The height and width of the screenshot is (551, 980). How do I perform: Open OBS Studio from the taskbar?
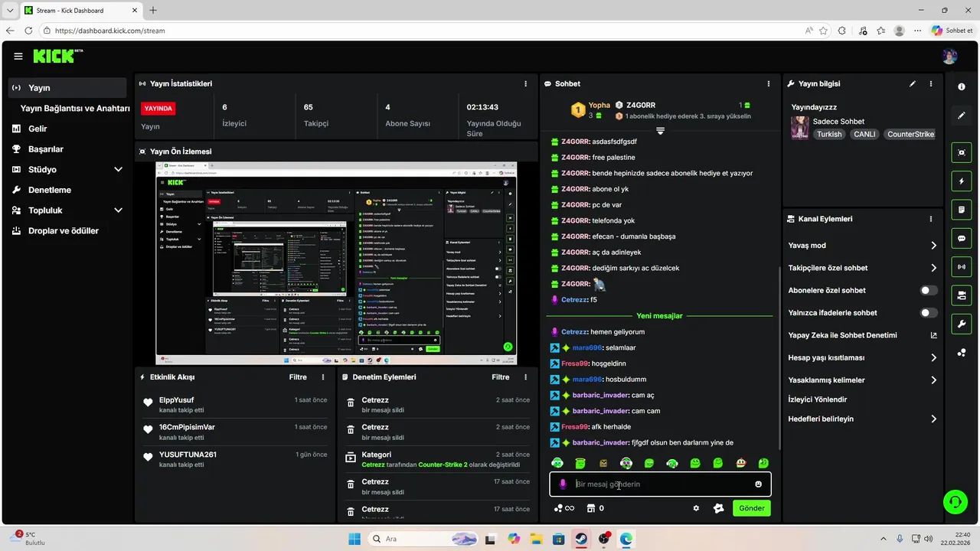[x=604, y=539]
